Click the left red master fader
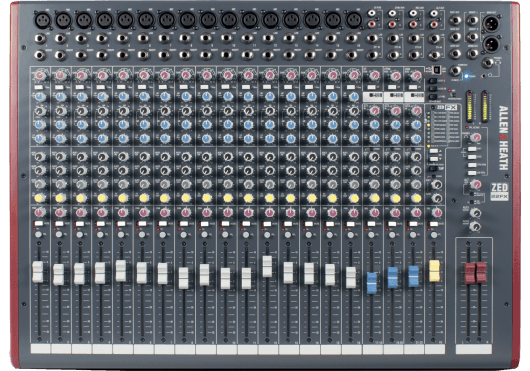This screenshot has height=371, width=530. (x=470, y=272)
